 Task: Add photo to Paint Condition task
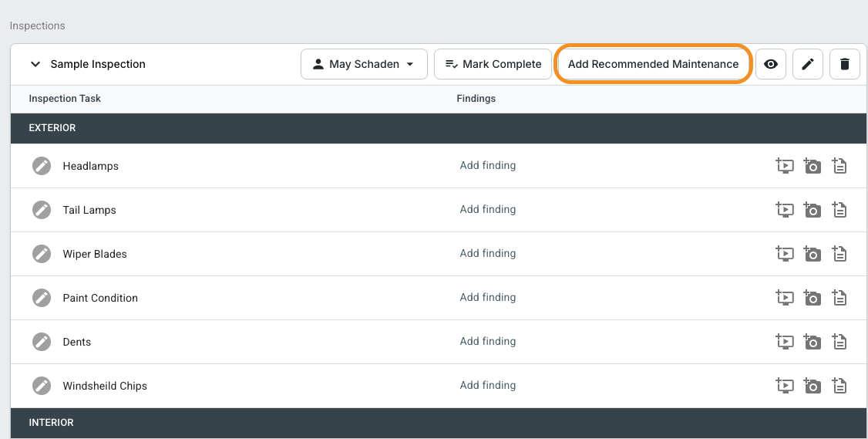(812, 298)
